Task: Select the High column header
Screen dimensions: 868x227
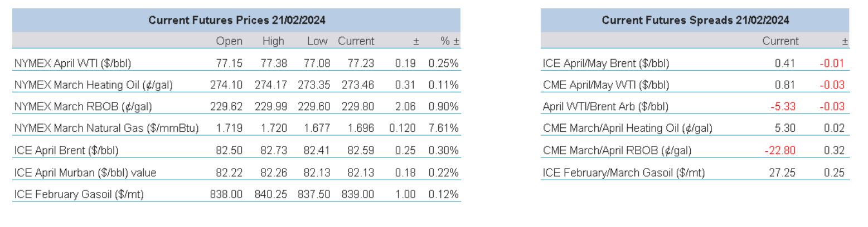Action: pyautogui.click(x=273, y=41)
